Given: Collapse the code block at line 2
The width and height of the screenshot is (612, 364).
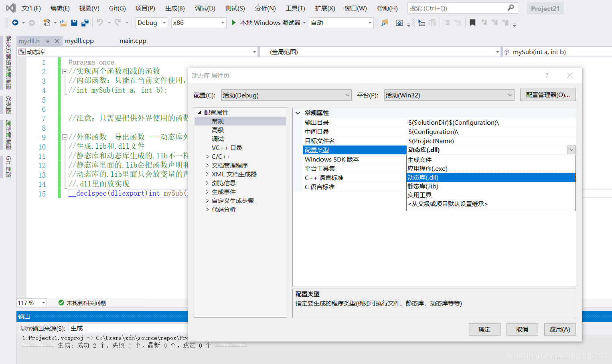Looking at the screenshot, I should coord(65,72).
